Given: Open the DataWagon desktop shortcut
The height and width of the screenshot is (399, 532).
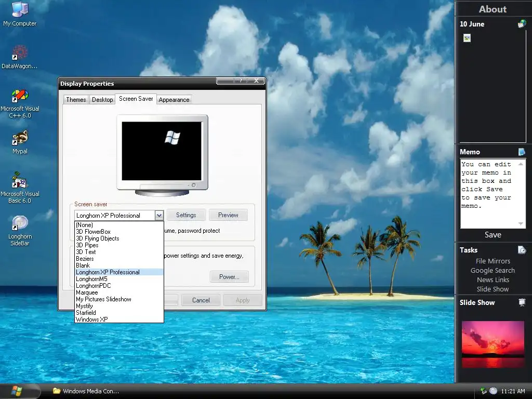Looking at the screenshot, I should point(20,57).
